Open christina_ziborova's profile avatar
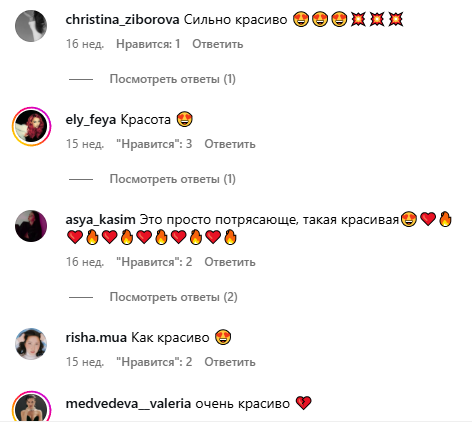Image resolution: width=472 pixels, height=426 pixels. 31,26
